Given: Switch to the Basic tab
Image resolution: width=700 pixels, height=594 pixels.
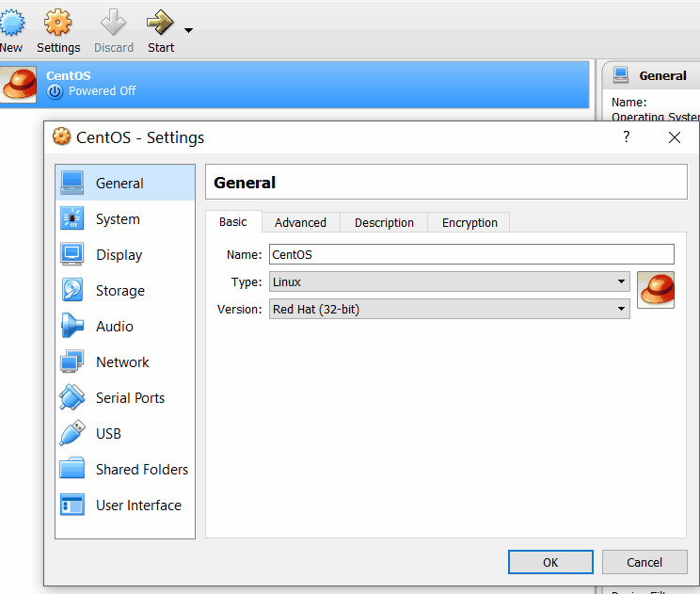Looking at the screenshot, I should click(233, 222).
